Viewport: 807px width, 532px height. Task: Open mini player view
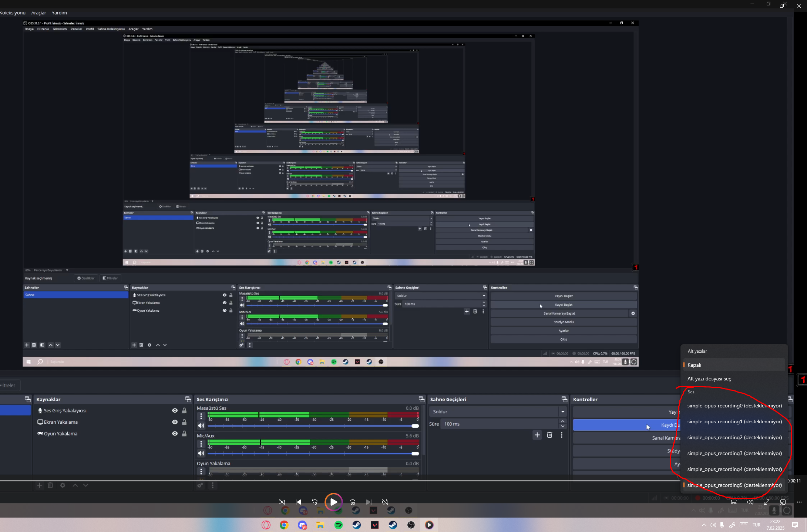click(x=783, y=502)
